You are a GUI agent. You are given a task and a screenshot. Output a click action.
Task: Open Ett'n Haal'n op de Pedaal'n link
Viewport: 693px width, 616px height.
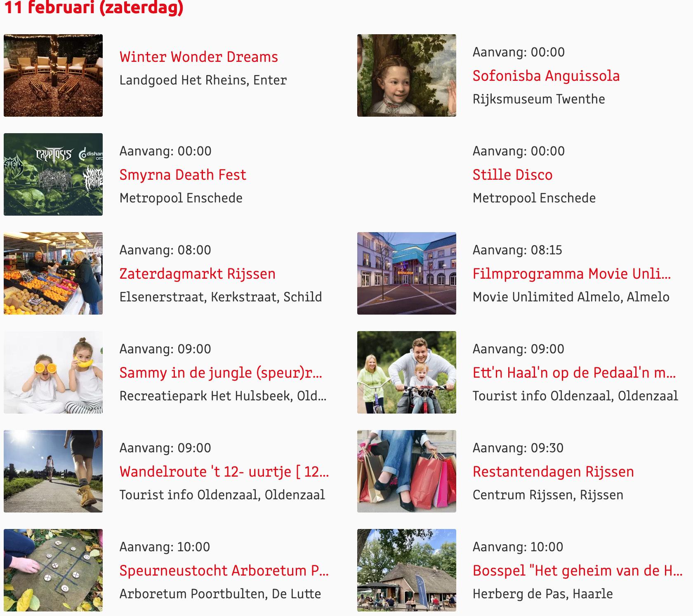[x=574, y=373]
